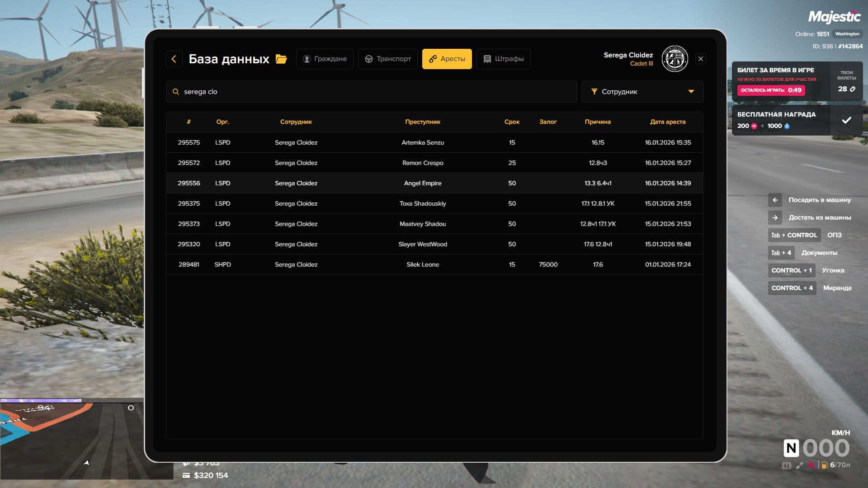Switch to the Граждане tab
Image resolution: width=868 pixels, height=488 pixels.
click(x=325, y=59)
